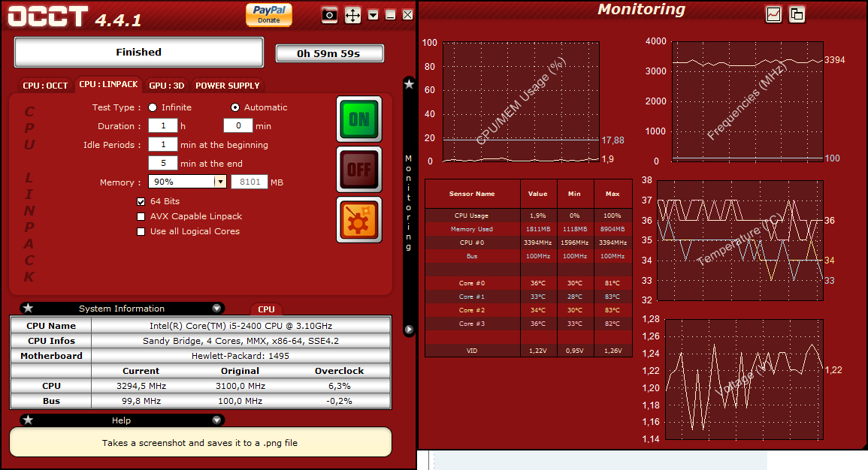Viewport: 868px width, 470px height.
Task: Click the 6,3% overclock value
Action: click(x=340, y=386)
